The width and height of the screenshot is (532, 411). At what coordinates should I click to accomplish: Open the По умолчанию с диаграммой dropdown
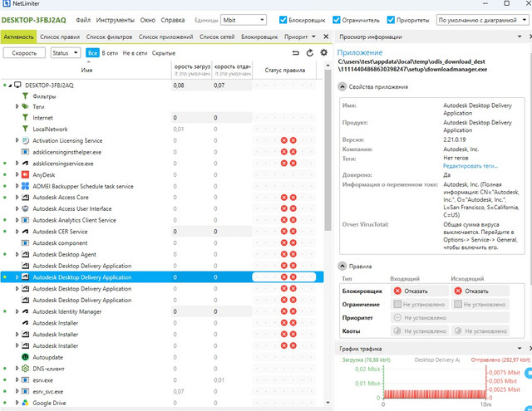tap(482, 20)
